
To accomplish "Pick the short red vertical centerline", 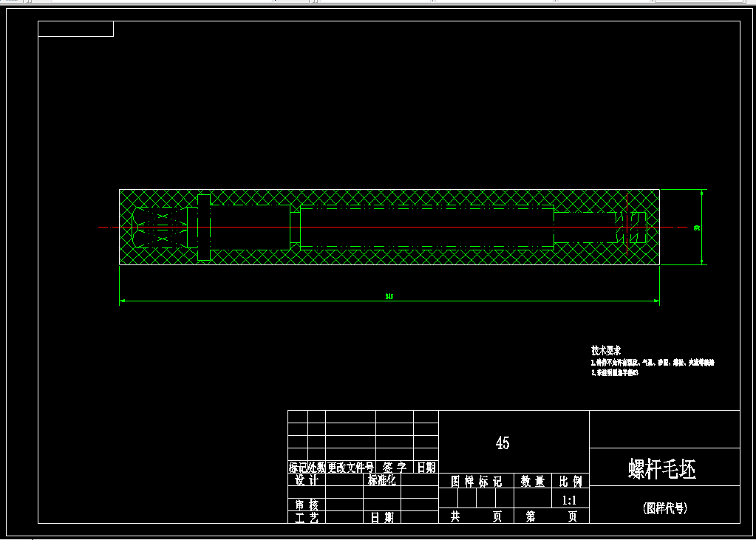I will pyautogui.click(x=627, y=225).
